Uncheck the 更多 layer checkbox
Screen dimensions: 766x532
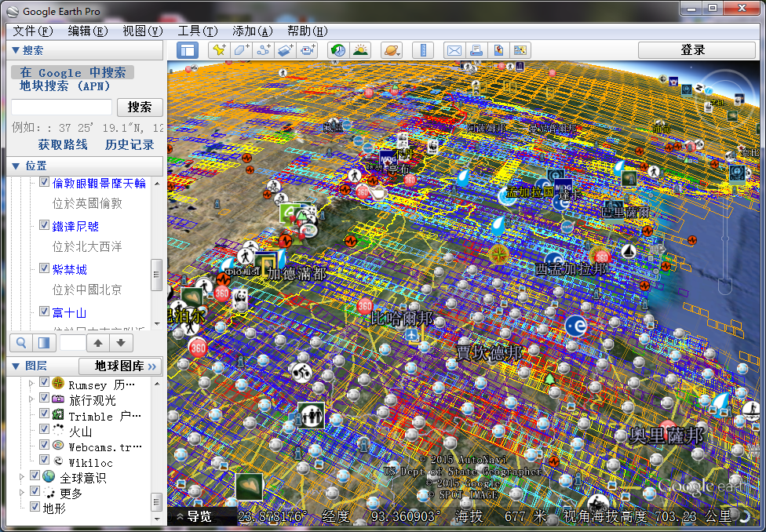(35, 491)
